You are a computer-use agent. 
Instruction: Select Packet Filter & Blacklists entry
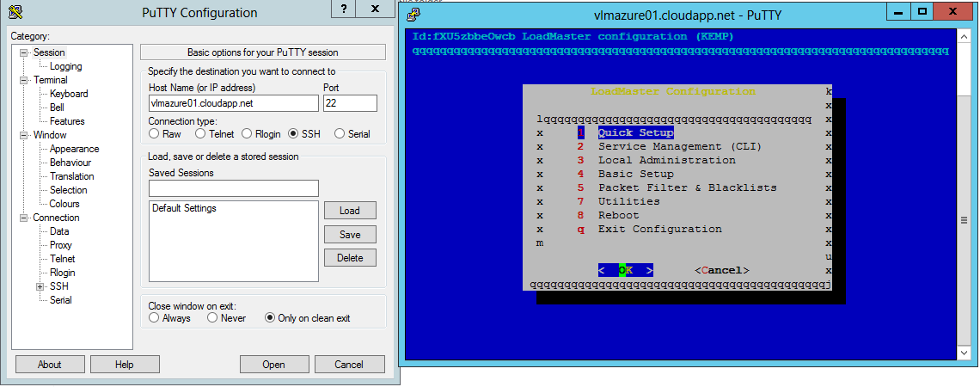pos(688,187)
